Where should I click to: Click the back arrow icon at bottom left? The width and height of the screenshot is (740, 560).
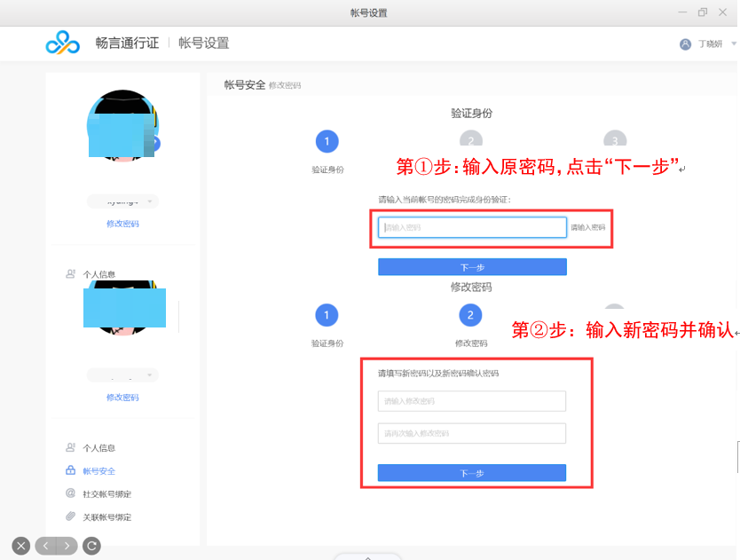44,546
